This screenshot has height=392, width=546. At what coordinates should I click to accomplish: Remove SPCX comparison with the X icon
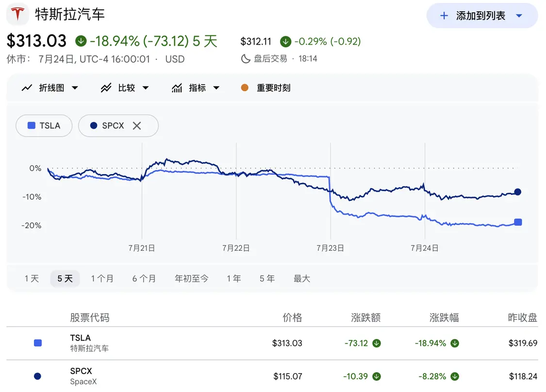coord(137,126)
